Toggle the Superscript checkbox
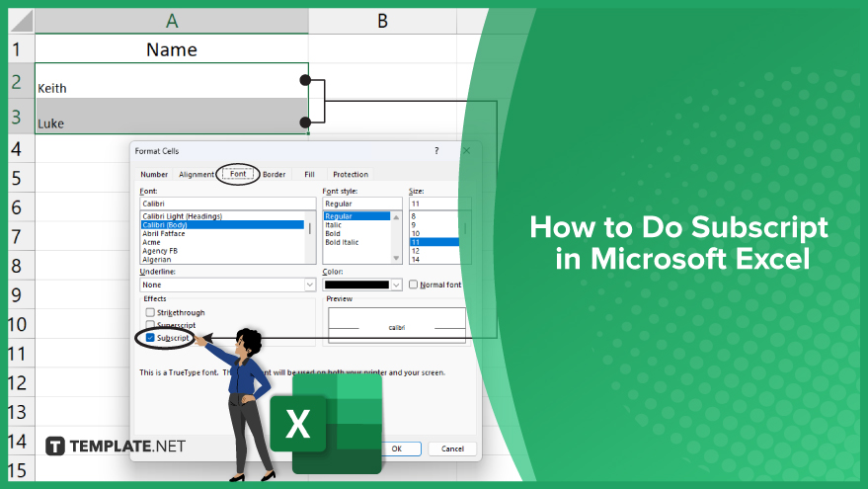Screen dimensions: 868x489 pyautogui.click(x=150, y=325)
